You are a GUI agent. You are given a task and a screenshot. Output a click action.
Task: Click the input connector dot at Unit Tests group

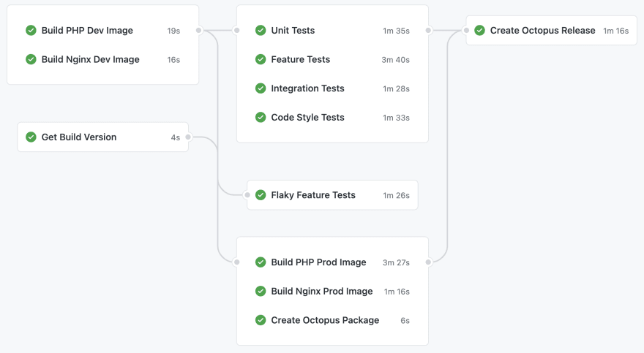(x=236, y=31)
